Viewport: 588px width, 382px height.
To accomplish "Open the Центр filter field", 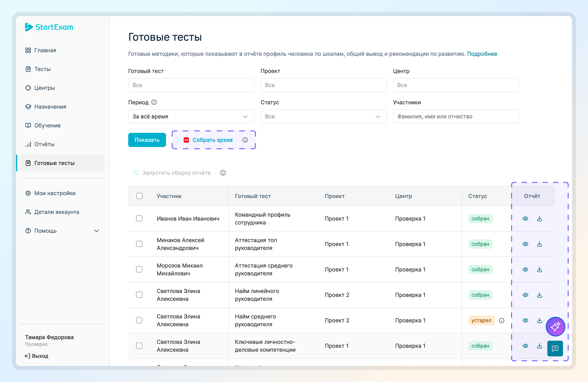I will tap(456, 85).
